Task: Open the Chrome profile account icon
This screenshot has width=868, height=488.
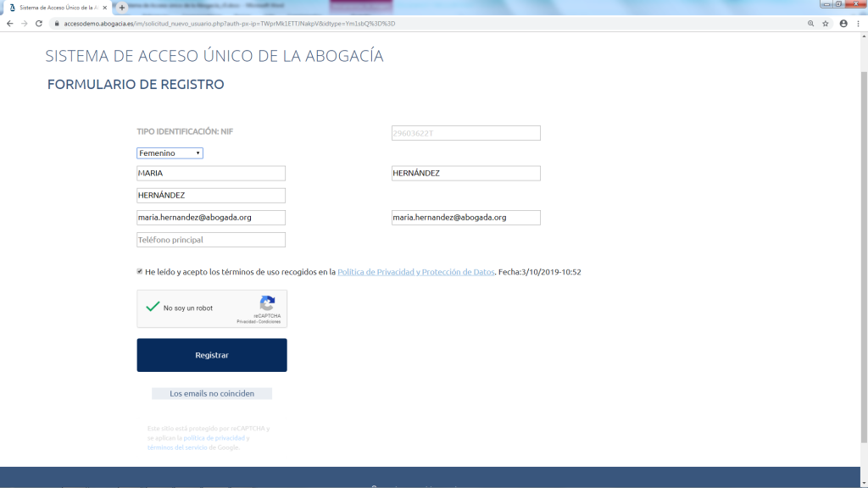Action: (843, 24)
